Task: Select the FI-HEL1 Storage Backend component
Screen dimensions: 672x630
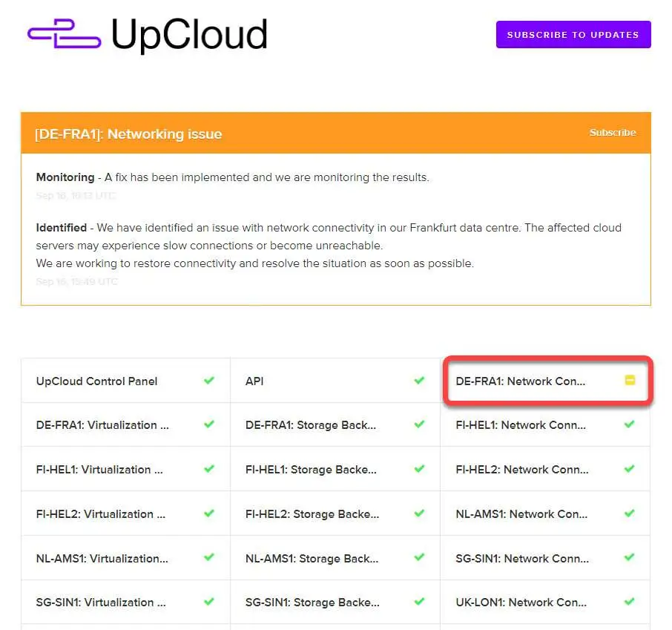Action: tap(335, 469)
